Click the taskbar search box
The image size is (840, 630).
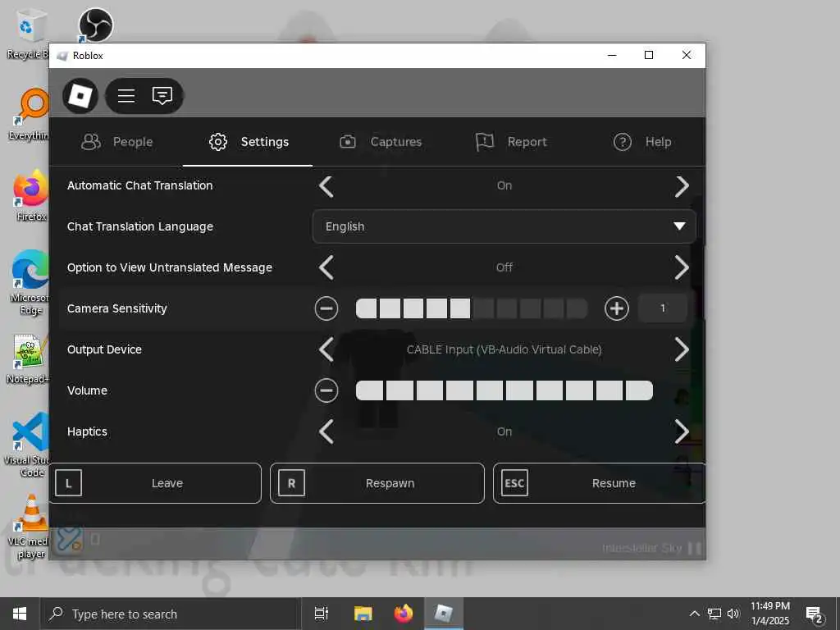pos(171,614)
